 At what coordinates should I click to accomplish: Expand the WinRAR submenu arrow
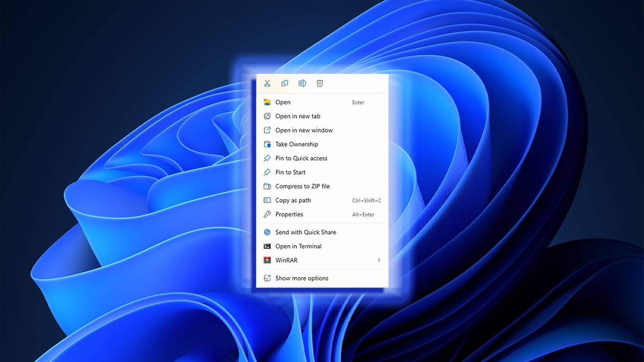click(379, 260)
